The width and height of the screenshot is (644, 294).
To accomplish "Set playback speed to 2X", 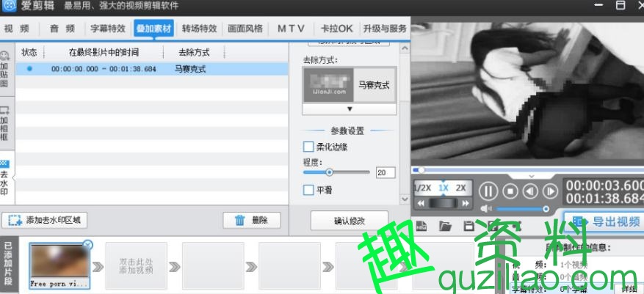I will coord(461,188).
